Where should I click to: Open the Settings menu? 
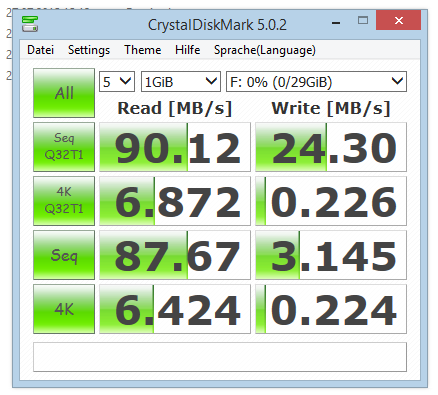click(89, 50)
